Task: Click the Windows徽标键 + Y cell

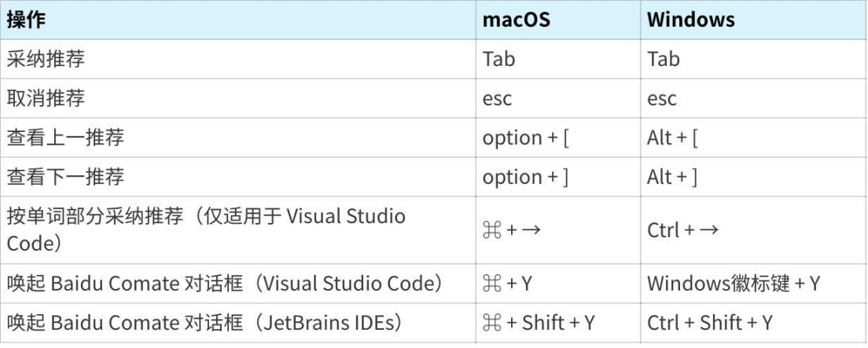Action: 754,284
